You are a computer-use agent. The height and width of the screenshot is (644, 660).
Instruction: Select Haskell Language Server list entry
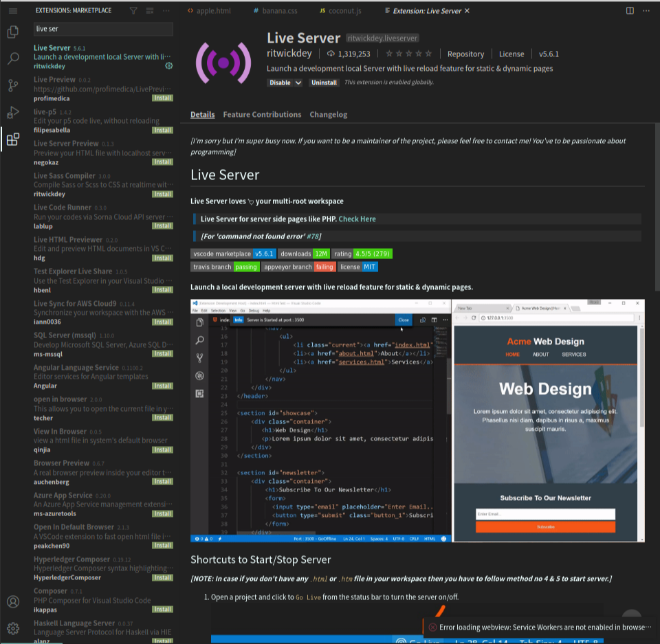(103, 631)
